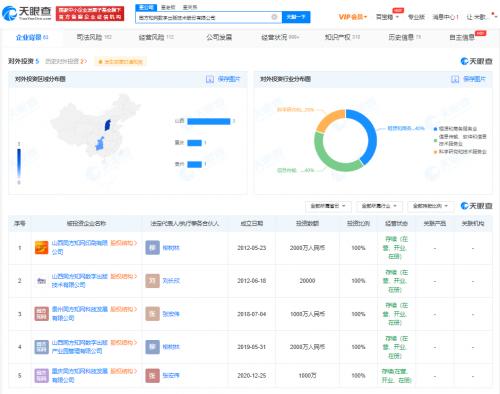The width and height of the screenshot is (500, 394).
Task: Open 股权结构 for row 2 company
Action: coord(124,276)
